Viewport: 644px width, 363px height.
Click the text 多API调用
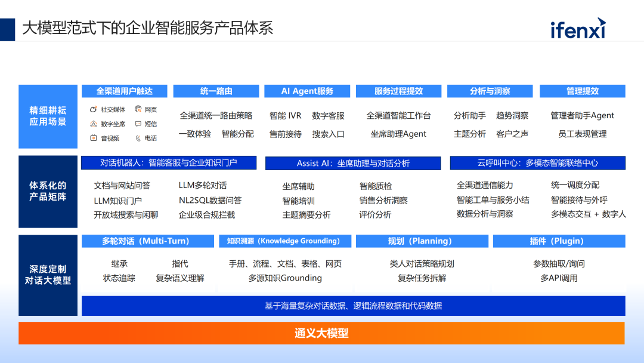pos(559,278)
